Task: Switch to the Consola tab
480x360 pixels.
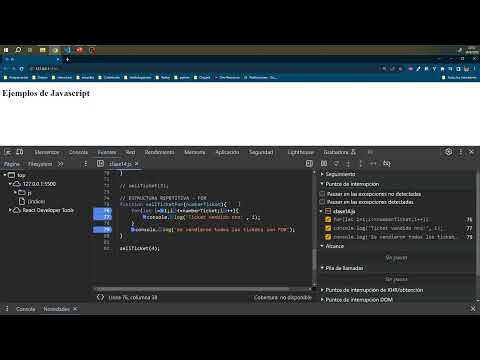Action: tap(78, 152)
